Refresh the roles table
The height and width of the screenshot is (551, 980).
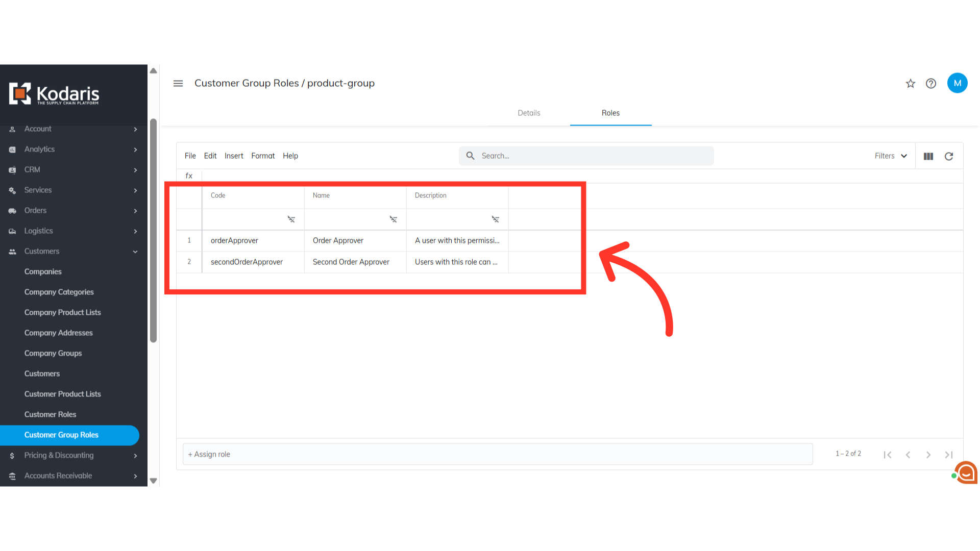[949, 156]
